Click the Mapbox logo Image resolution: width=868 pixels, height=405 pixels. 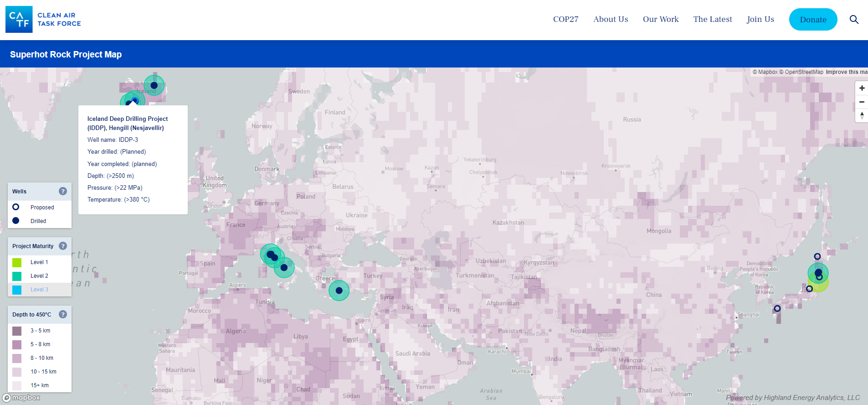tap(21, 398)
